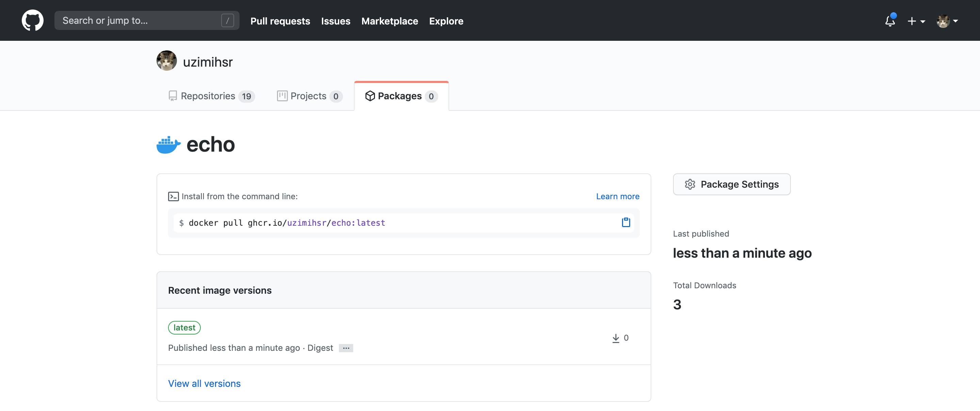Focus the Search or jump to field
The image size is (980, 411).
(147, 20)
